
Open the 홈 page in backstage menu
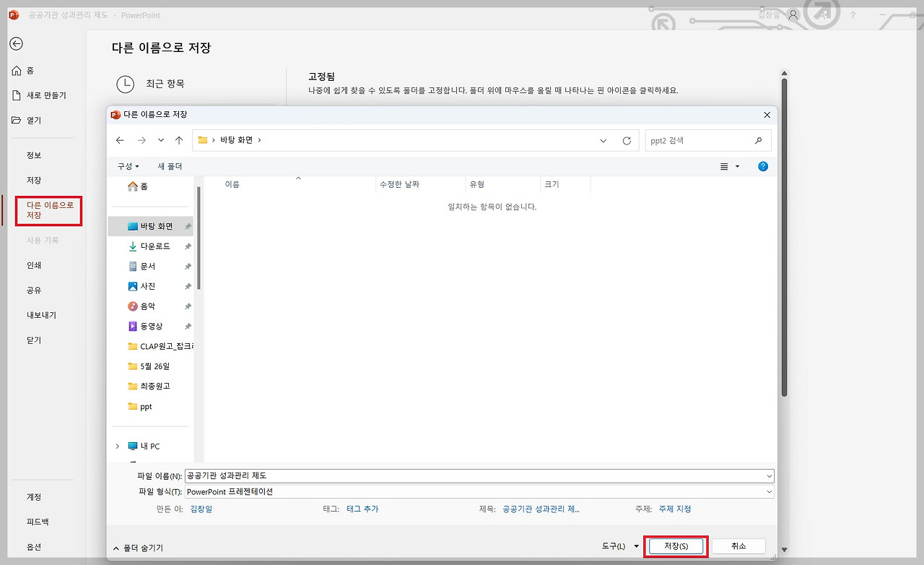[x=23, y=71]
